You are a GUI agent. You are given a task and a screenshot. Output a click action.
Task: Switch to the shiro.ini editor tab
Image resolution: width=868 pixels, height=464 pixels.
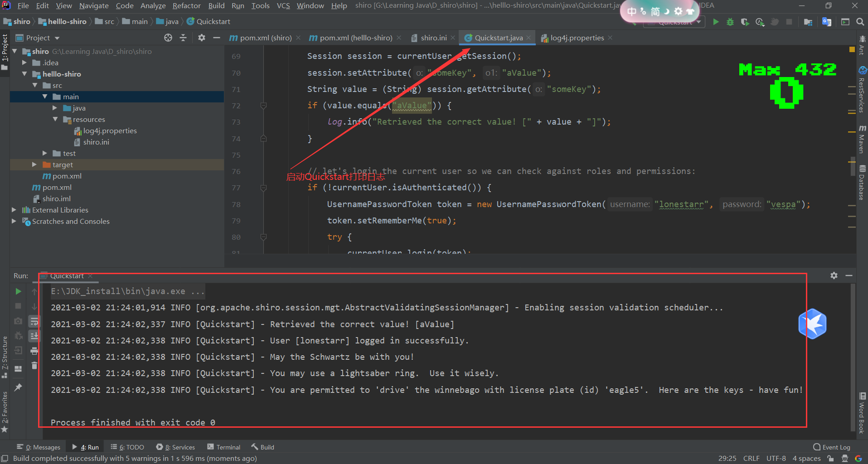(x=433, y=38)
